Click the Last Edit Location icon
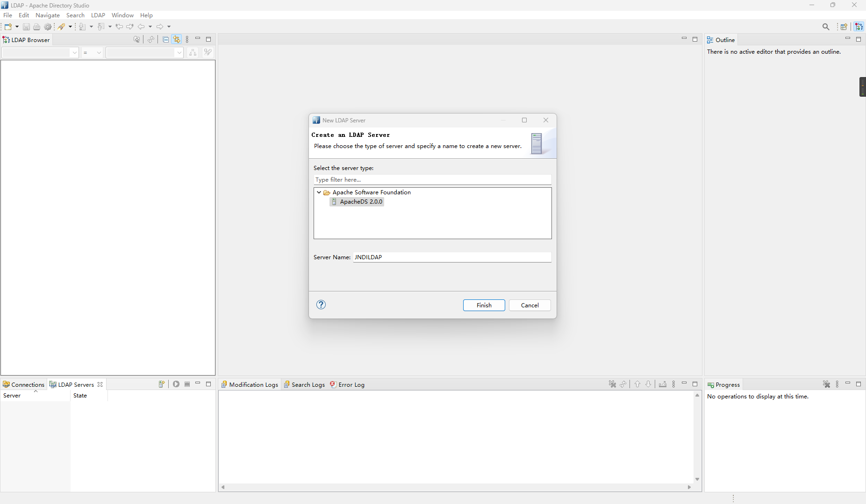 coord(119,27)
